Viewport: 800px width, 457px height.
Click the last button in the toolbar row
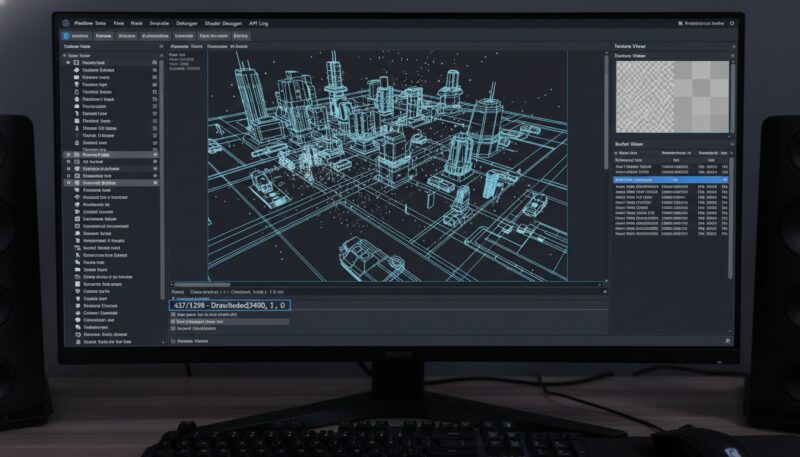[x=241, y=35]
